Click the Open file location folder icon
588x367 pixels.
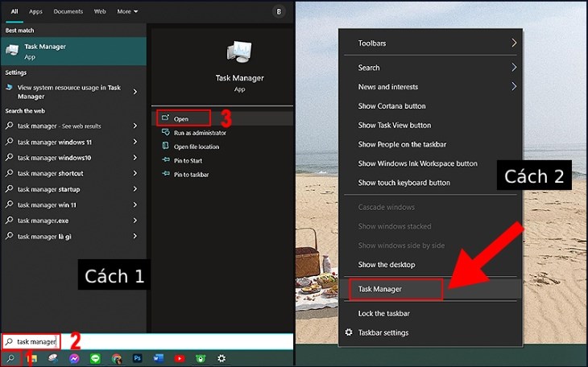point(165,146)
